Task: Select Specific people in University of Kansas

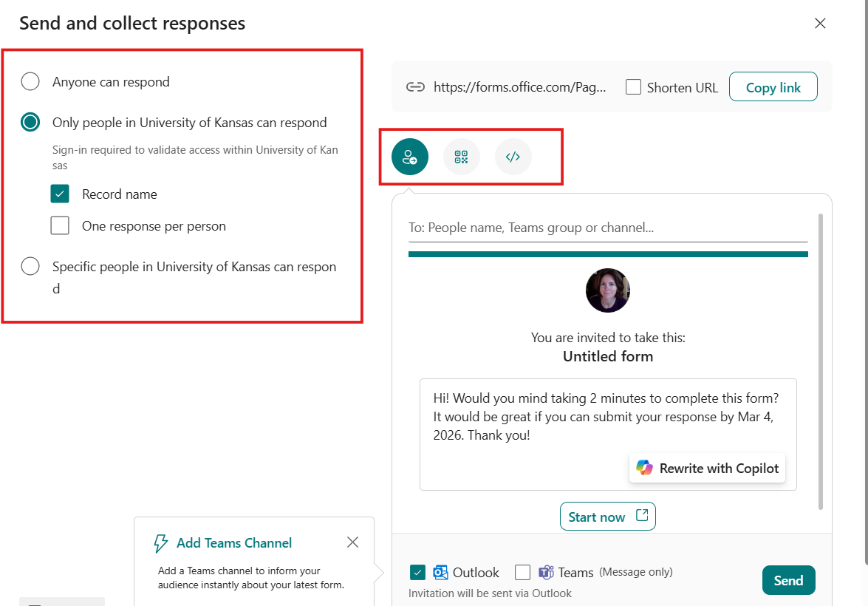Action: pos(30,266)
